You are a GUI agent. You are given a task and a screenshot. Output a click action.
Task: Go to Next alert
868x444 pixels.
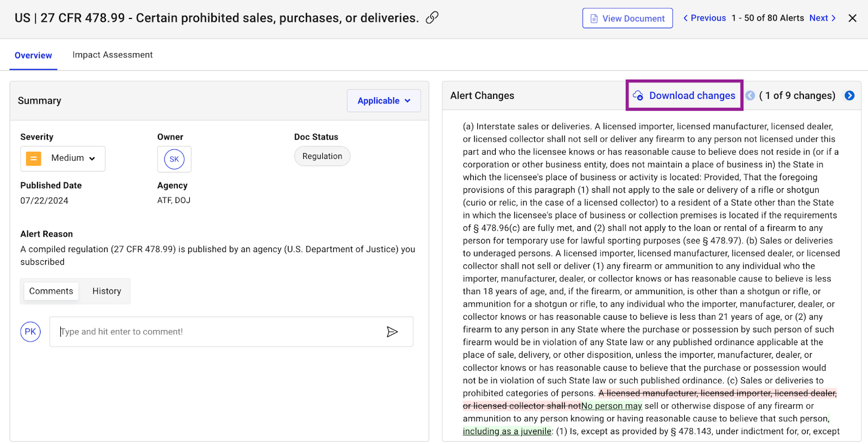coord(822,18)
